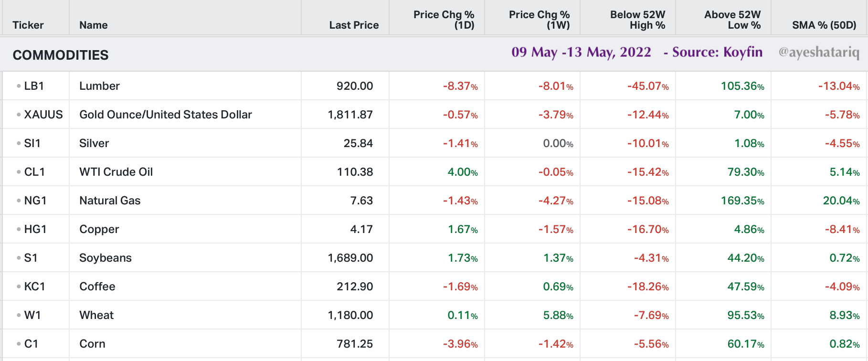The width and height of the screenshot is (868, 361).
Task: Click Natural Gas SMA 50D 20.04%
Action: 841,201
